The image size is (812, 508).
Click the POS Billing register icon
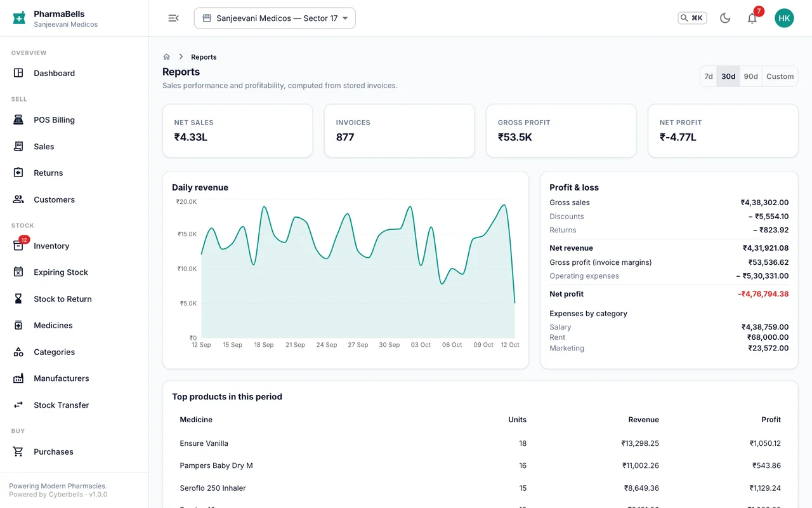tap(18, 120)
